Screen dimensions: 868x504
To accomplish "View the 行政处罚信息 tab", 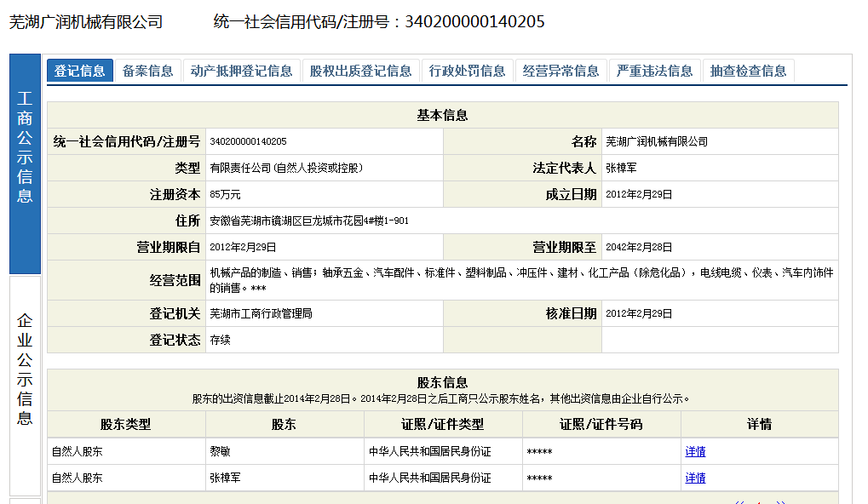I will point(467,71).
